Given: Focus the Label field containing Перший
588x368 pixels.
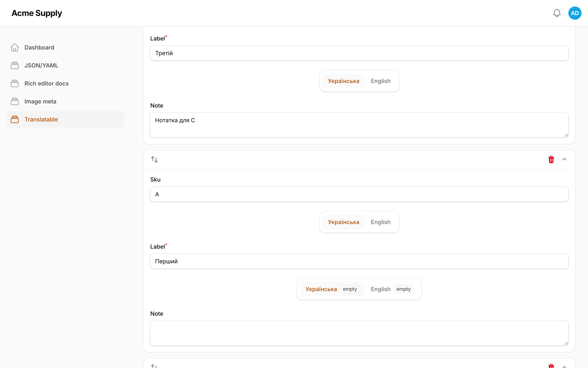Looking at the screenshot, I should click(x=359, y=261).
